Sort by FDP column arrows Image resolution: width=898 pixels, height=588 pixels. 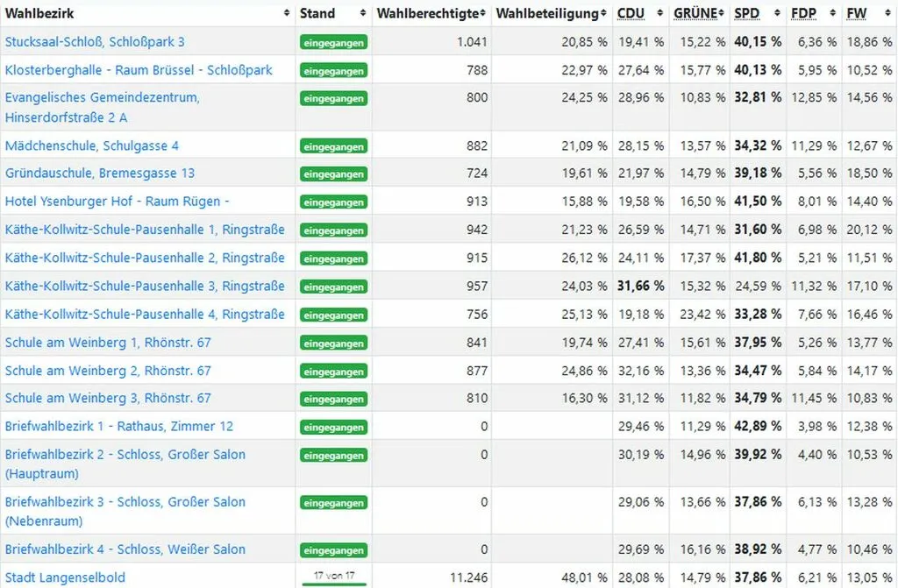[x=833, y=13]
